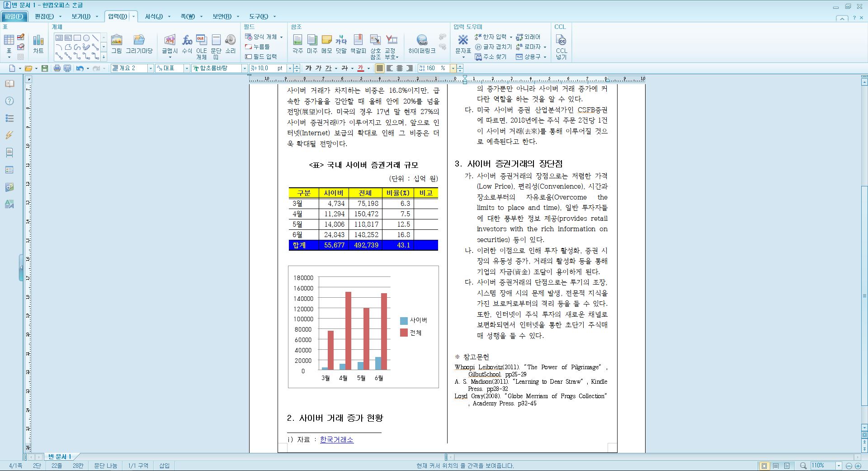Expand the 110% zoom level dropdown

pyautogui.click(x=839, y=466)
